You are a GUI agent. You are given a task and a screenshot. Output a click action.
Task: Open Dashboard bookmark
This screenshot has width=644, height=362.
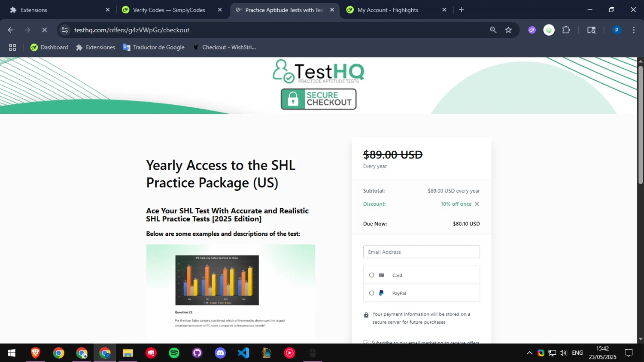(49, 47)
